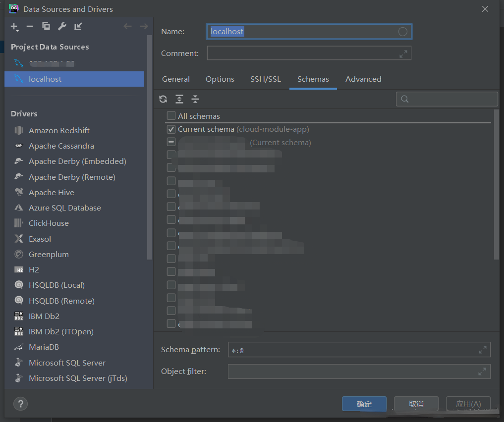Screen dimensions: 504x422
Task: Expand the Comment field editor
Action: 403,53
